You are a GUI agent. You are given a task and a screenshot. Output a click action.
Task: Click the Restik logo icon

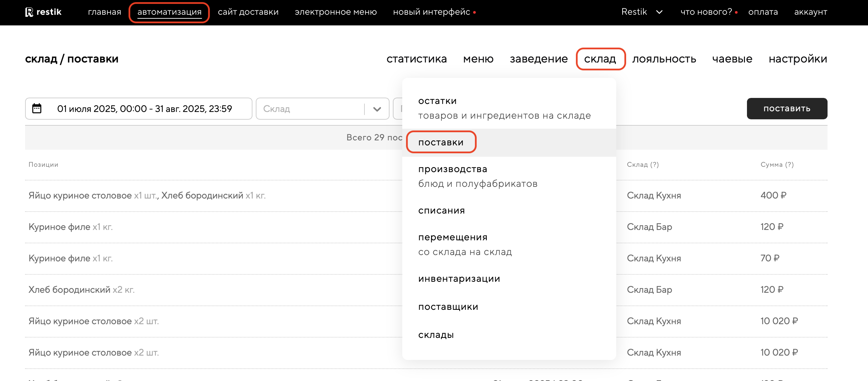tap(29, 12)
